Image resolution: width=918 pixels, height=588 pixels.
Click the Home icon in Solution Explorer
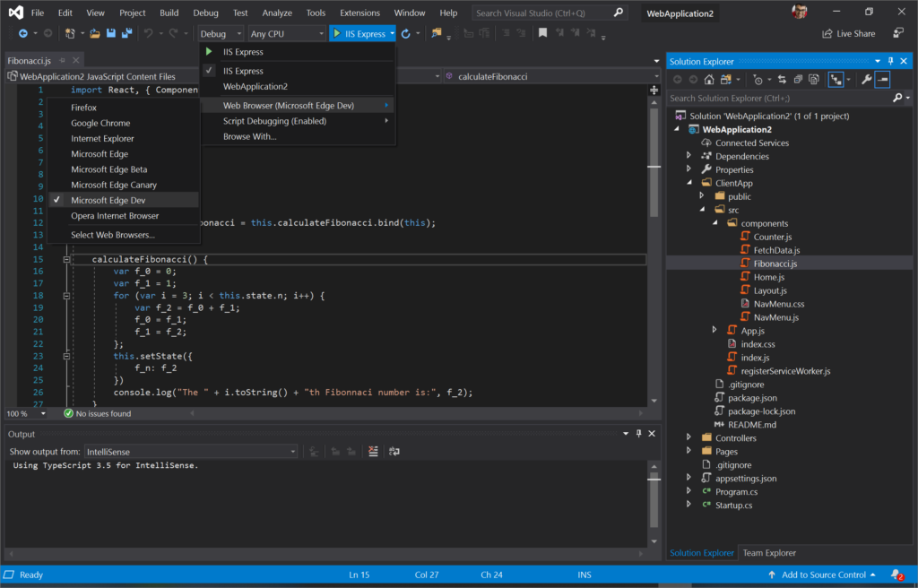(x=709, y=80)
